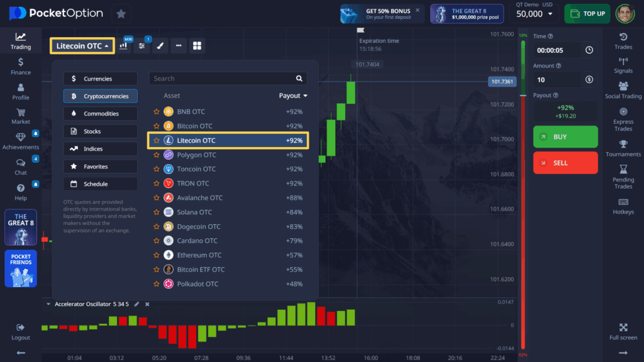
Task: Select the M30 chart timeframe icon
Action: (x=123, y=45)
